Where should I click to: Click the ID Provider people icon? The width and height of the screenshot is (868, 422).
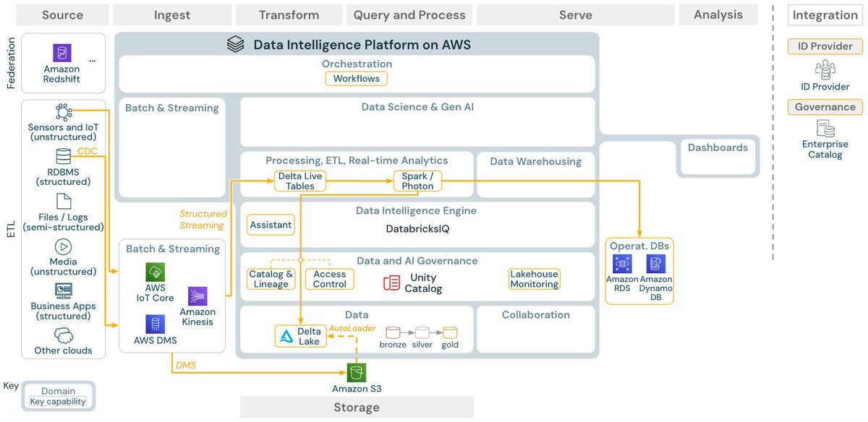(825, 69)
